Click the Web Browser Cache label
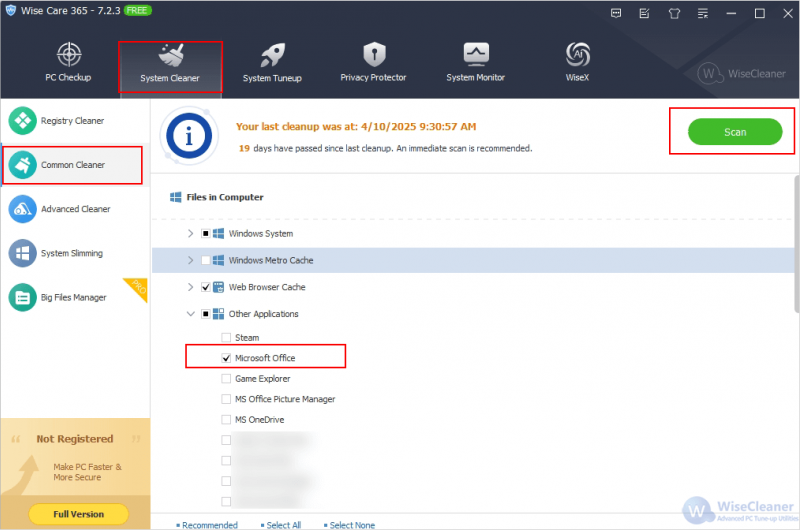The width and height of the screenshot is (800, 530). pyautogui.click(x=267, y=287)
